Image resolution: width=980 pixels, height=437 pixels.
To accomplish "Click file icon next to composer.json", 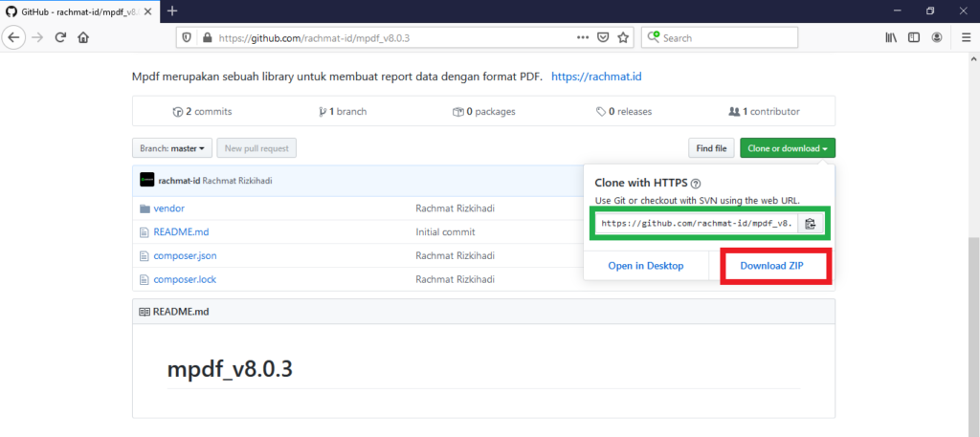I will [x=145, y=256].
